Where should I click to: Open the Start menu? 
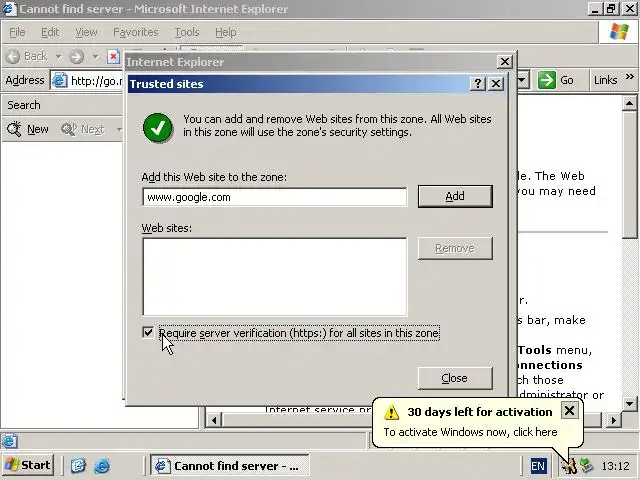point(28,465)
